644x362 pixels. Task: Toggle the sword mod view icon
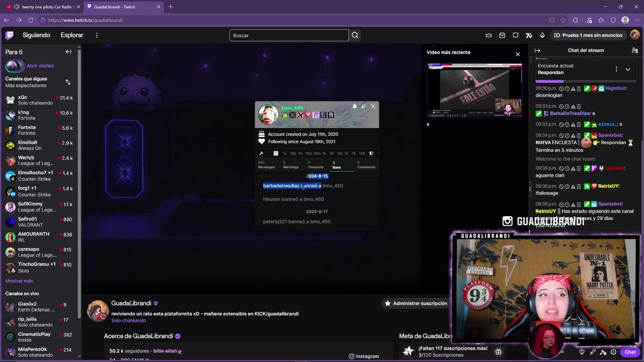pyautogui.click(x=593, y=352)
